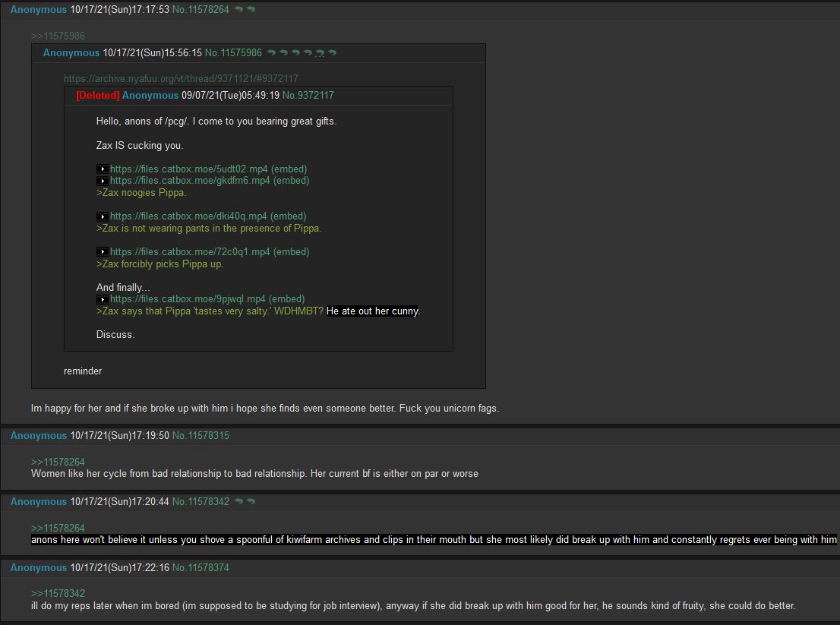Click reply text beginning 'Women like her cycle'

254,473
